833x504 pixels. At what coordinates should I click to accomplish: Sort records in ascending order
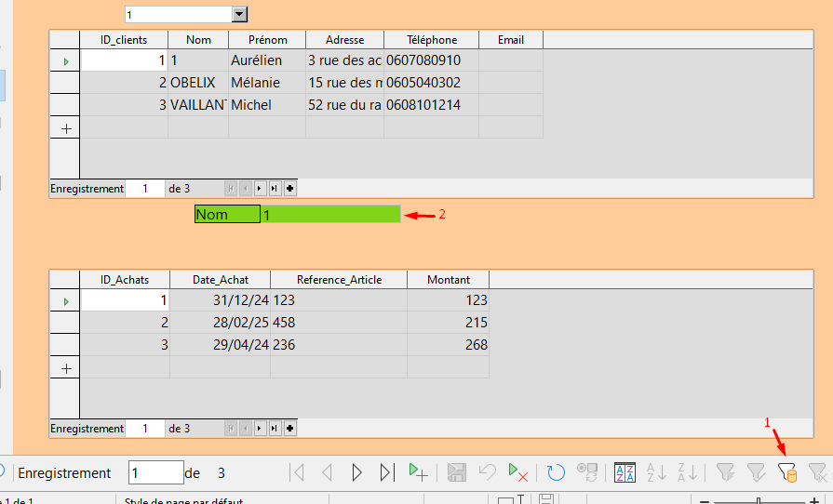tap(656, 472)
